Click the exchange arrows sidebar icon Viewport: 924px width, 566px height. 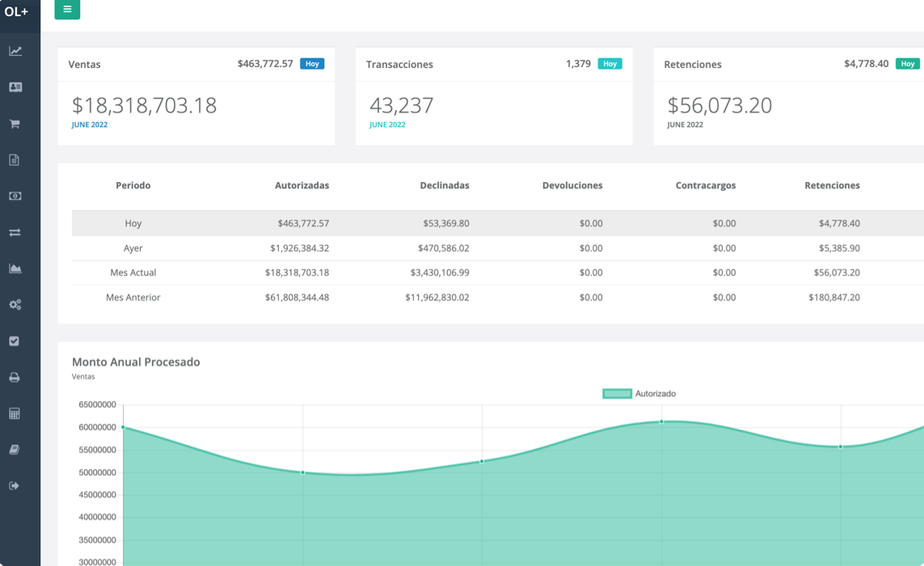[15, 233]
